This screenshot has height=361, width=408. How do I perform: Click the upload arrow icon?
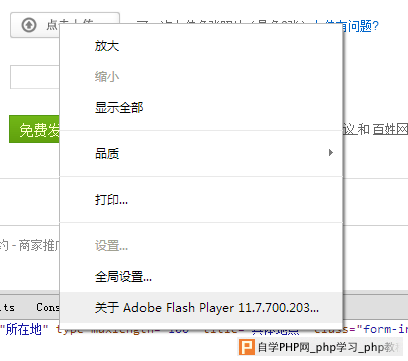29,25
